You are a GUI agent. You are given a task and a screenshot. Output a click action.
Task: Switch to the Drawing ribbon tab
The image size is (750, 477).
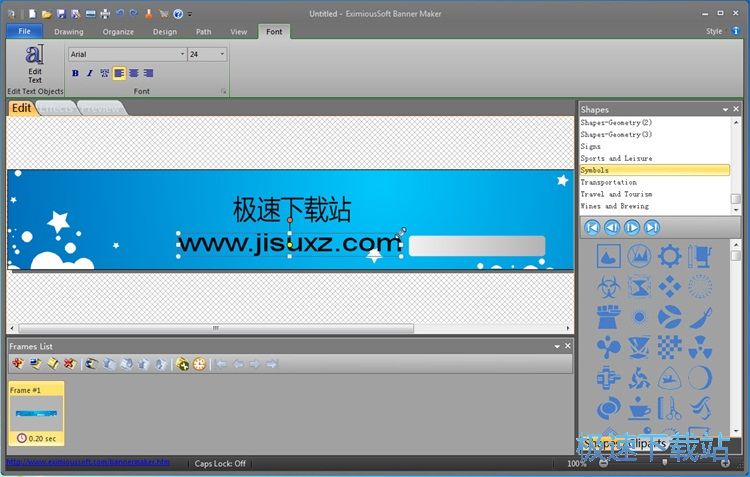[69, 32]
